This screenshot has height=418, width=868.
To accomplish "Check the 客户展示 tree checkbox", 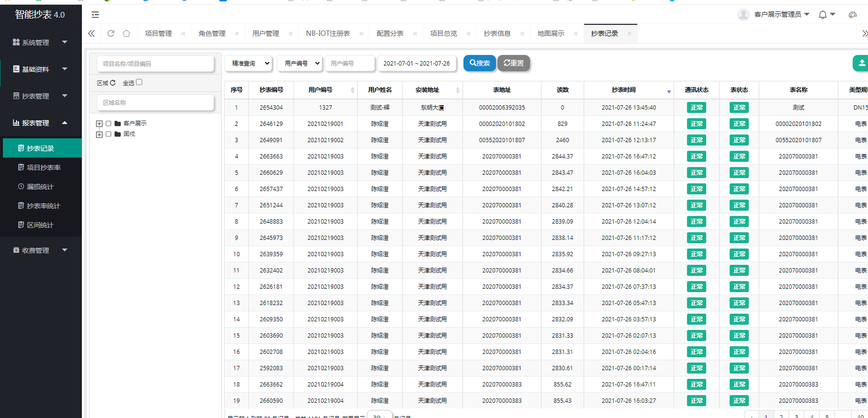I will [x=108, y=124].
